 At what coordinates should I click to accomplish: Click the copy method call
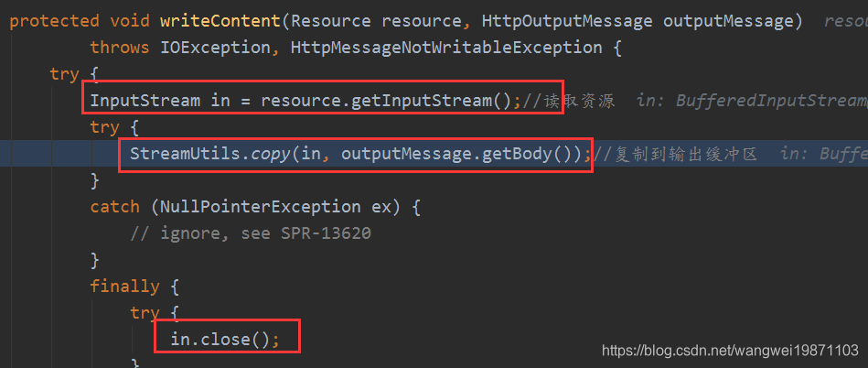point(272,154)
